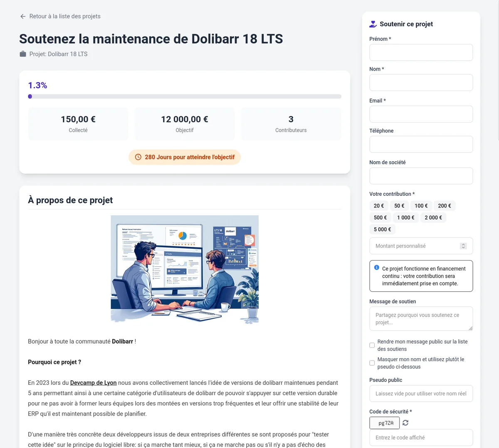Click the briefcase project icon
This screenshot has height=448, width=499.
pos(23,54)
